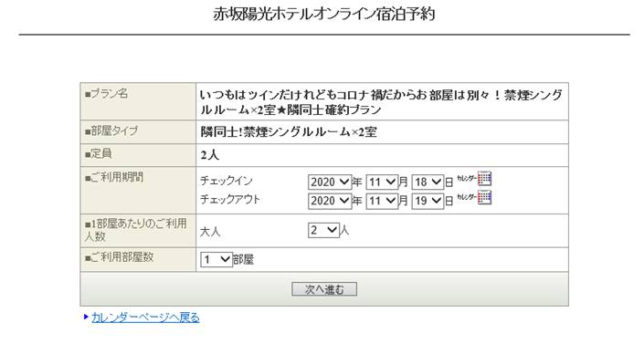Click the plan name text starting いつもはツイン
The image size is (644, 344).
tap(381, 102)
